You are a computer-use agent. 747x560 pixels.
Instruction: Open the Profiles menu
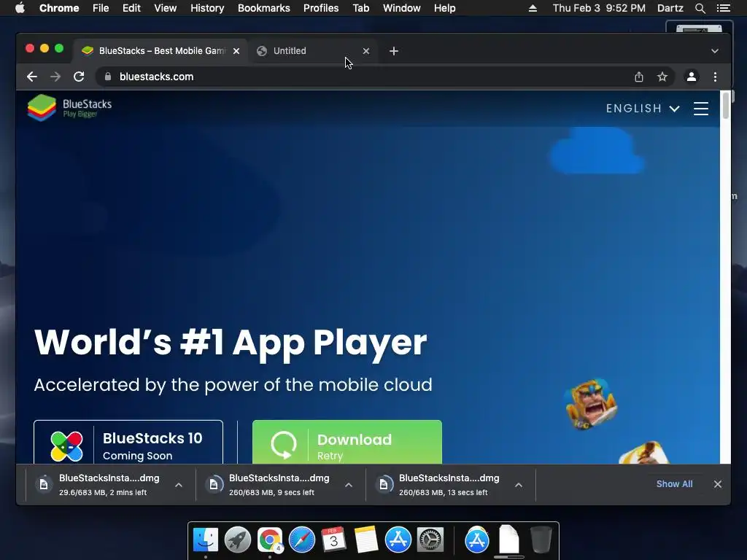[321, 8]
